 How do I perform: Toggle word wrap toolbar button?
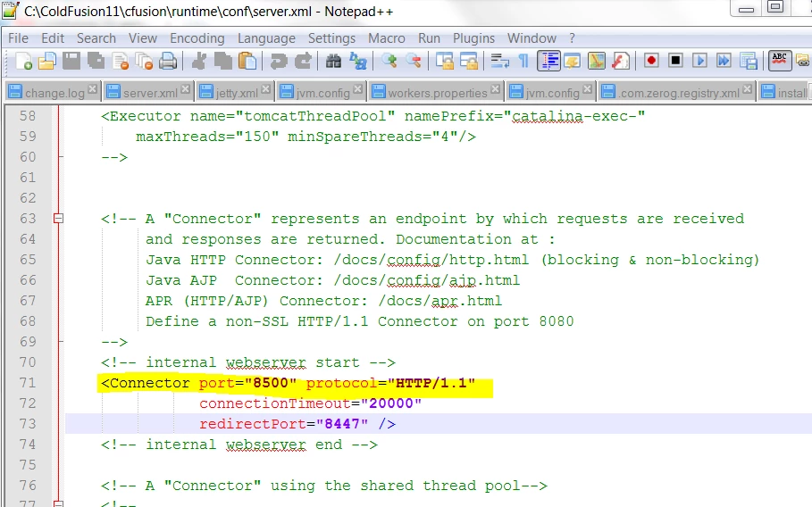pos(499,61)
